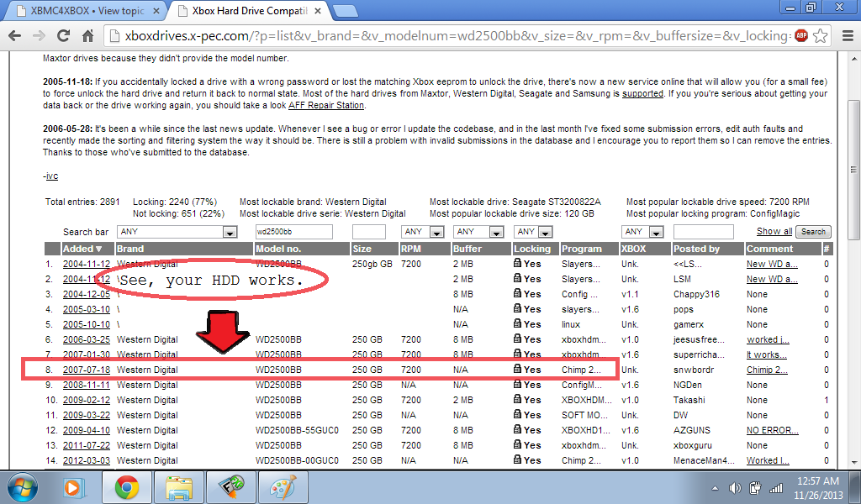
Task: Select the Takashi poster name
Action: (689, 401)
